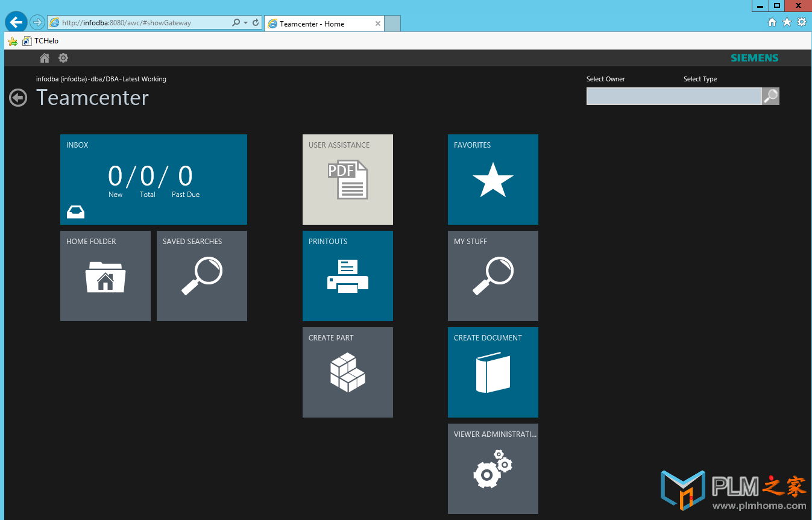The image size is (812, 520).
Task: Open the Create Part tile
Action: 348,372
